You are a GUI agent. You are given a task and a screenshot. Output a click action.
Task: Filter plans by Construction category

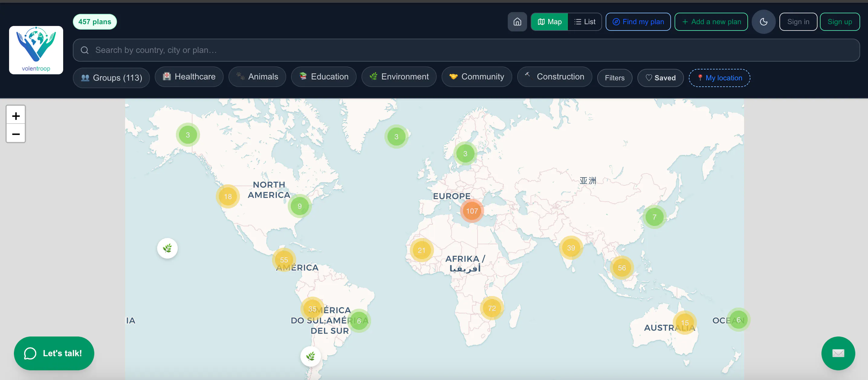554,77
